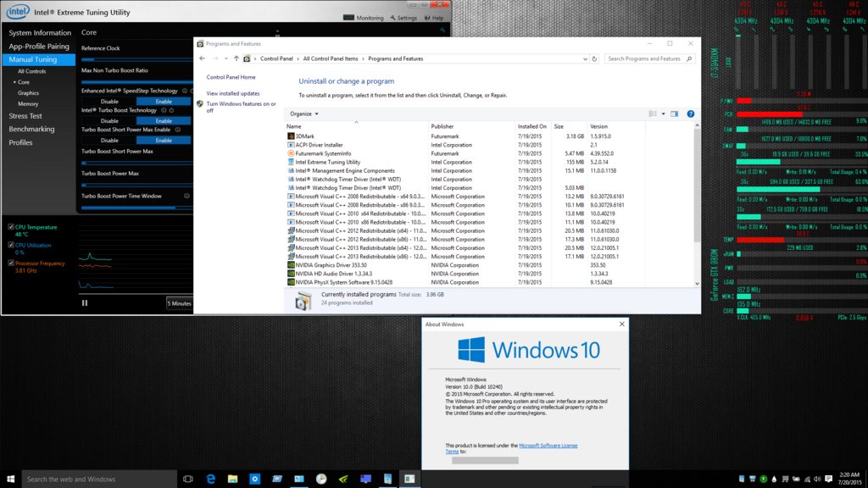
Task: Set Turbo Boost Short Power Max Enable to Enable
Action: pyautogui.click(x=164, y=140)
